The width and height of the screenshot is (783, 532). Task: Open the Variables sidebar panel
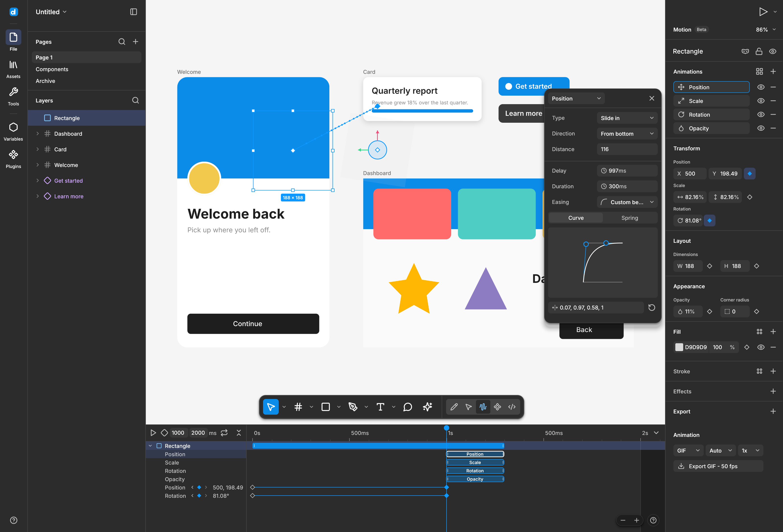coord(13,132)
